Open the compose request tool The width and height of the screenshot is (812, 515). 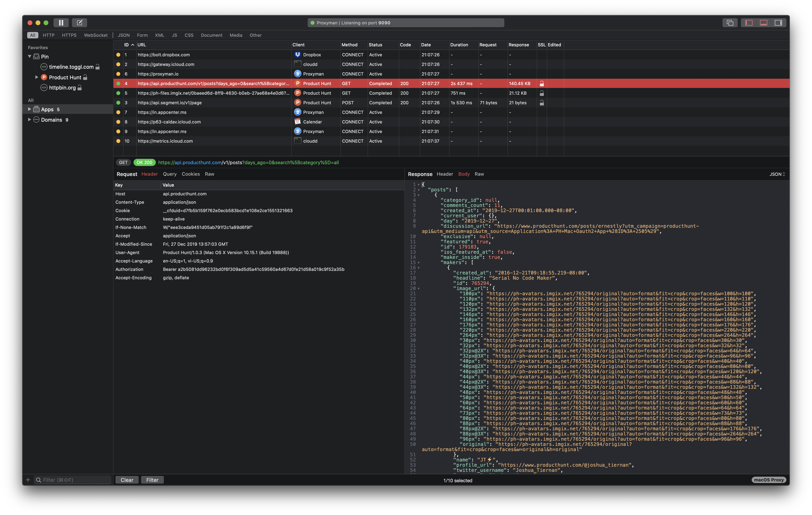[x=80, y=23]
